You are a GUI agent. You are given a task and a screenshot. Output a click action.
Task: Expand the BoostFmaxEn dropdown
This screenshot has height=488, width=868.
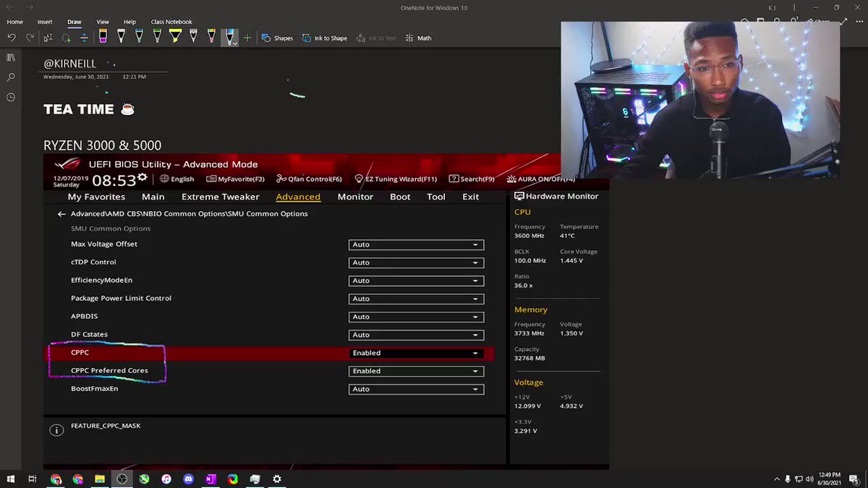416,389
